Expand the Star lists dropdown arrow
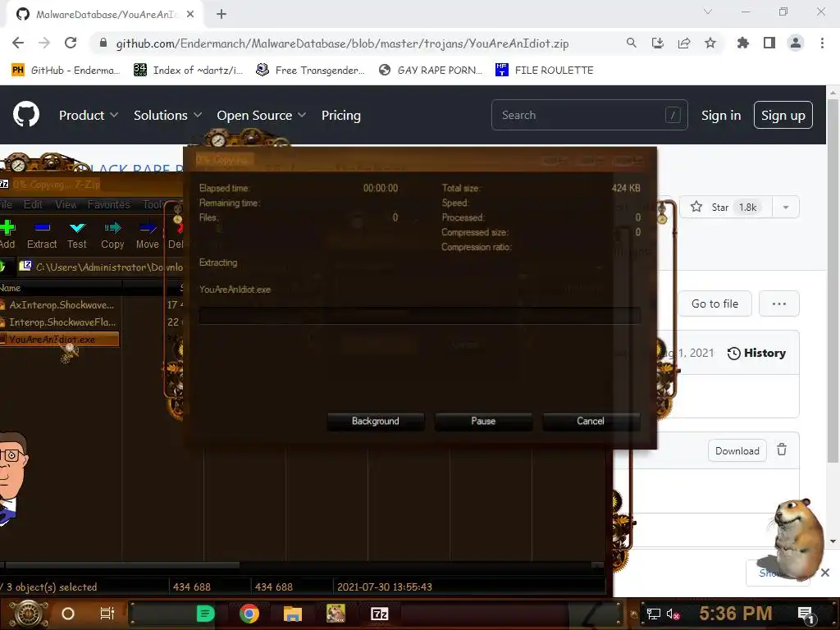 point(786,208)
